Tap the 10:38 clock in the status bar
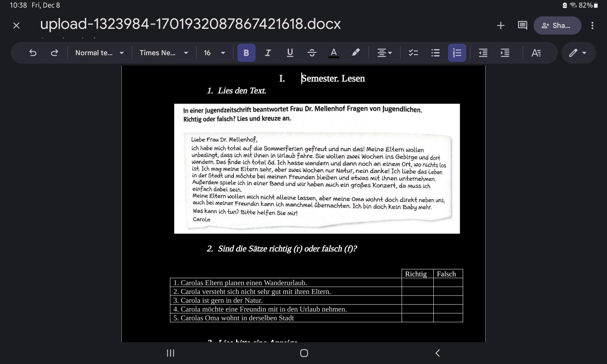 (x=18, y=5)
